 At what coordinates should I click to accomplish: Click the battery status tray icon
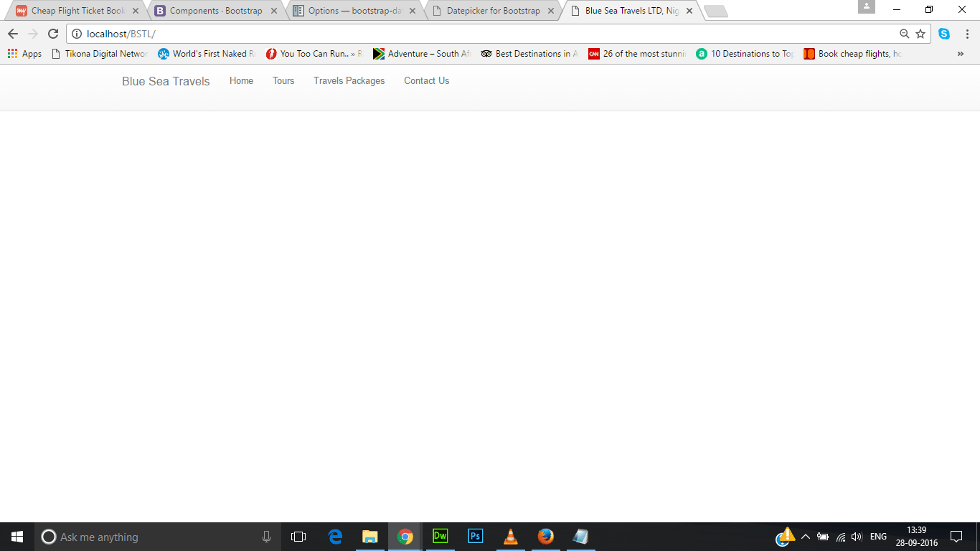click(x=823, y=537)
